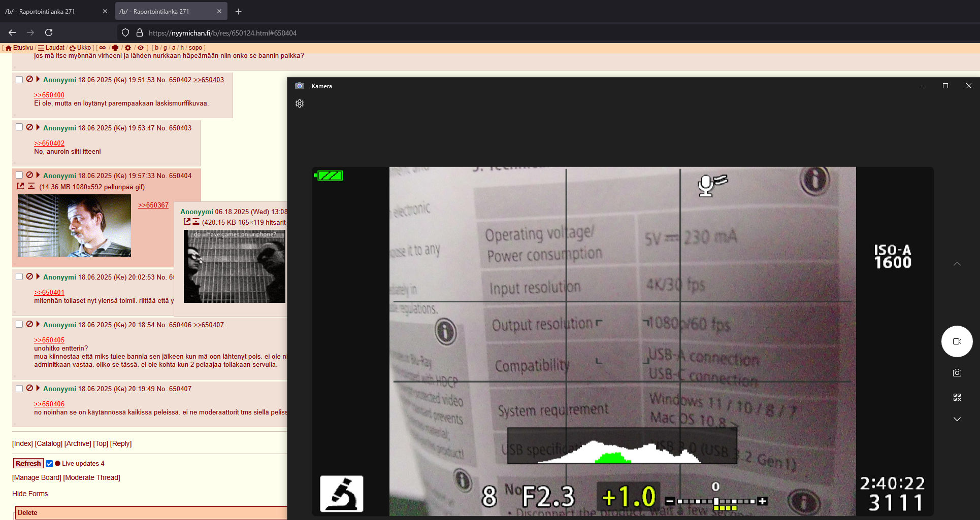Image resolution: width=980 pixels, height=520 pixels.
Task: Open the Archive link
Action: (x=78, y=443)
